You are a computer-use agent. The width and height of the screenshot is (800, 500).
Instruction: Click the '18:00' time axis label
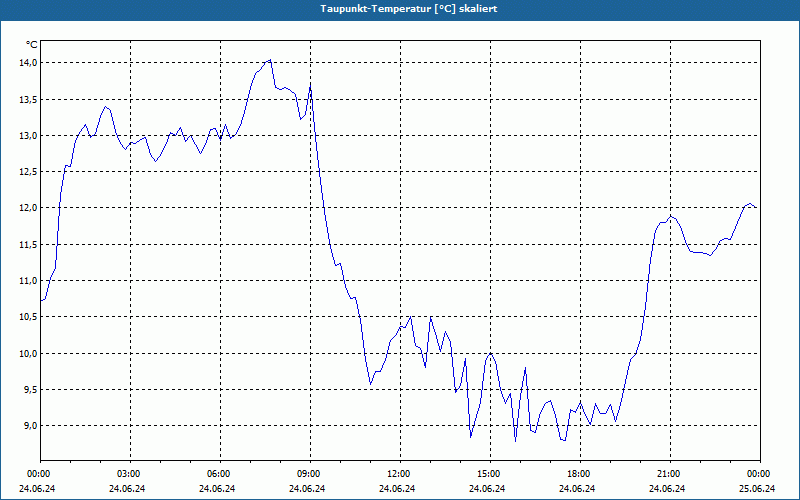click(577, 474)
